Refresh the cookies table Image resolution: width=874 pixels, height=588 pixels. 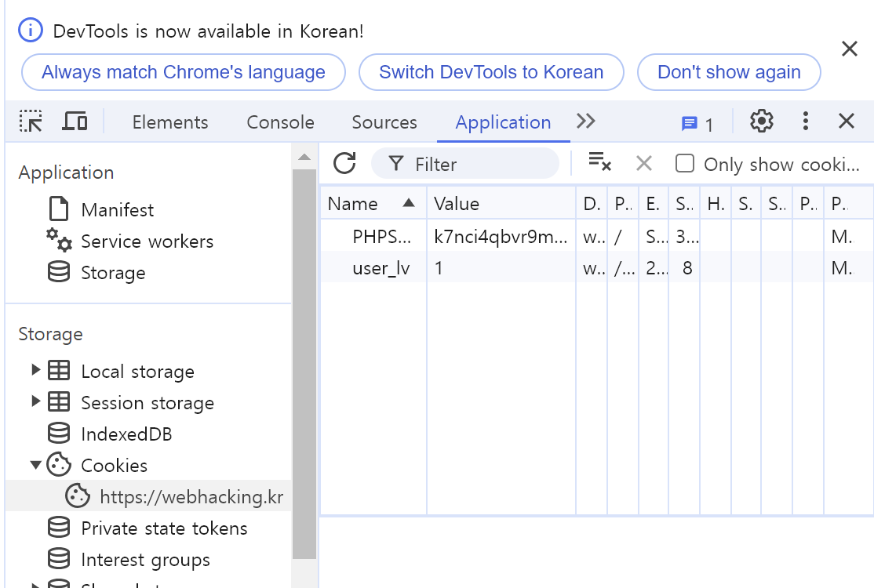344,163
